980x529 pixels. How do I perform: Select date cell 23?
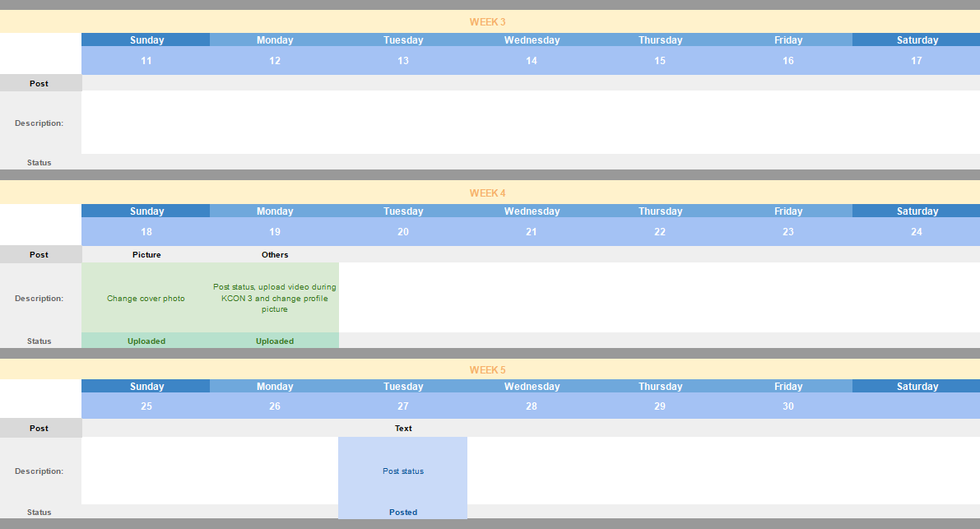[788, 232]
